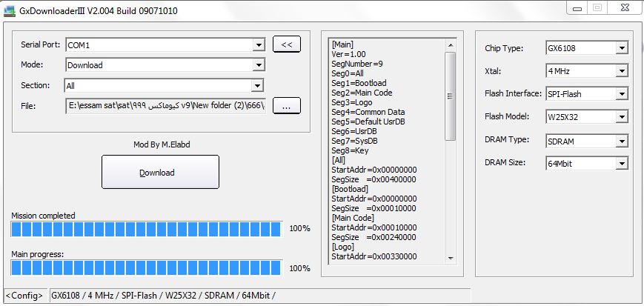
Task: Close the GxDownloader window
Action: click(x=625, y=7)
